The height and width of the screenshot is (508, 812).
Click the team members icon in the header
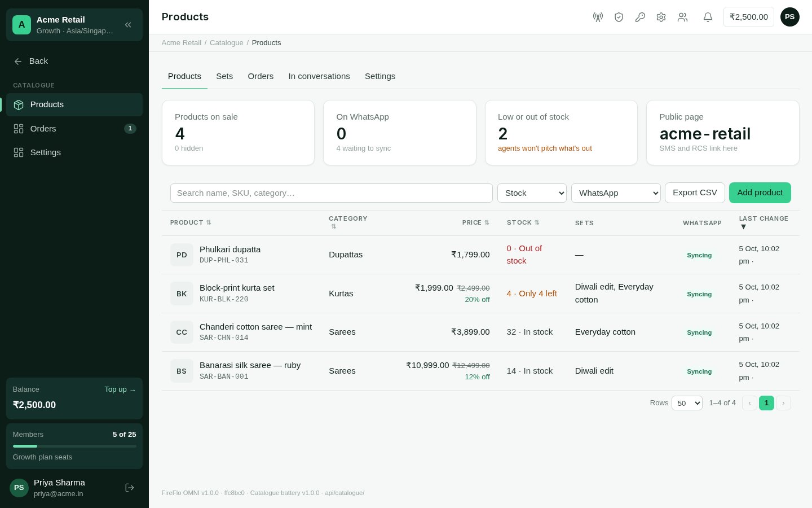click(683, 17)
